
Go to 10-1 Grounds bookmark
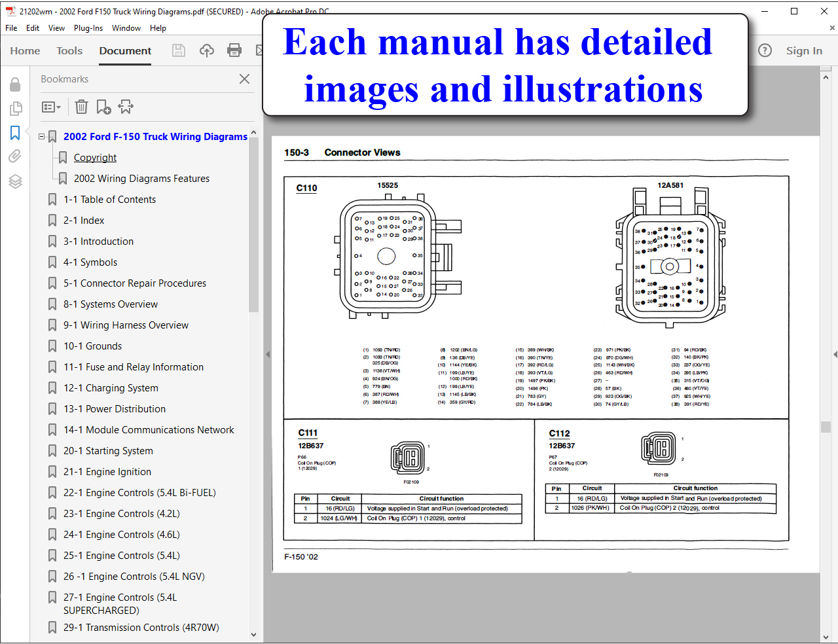tap(92, 346)
